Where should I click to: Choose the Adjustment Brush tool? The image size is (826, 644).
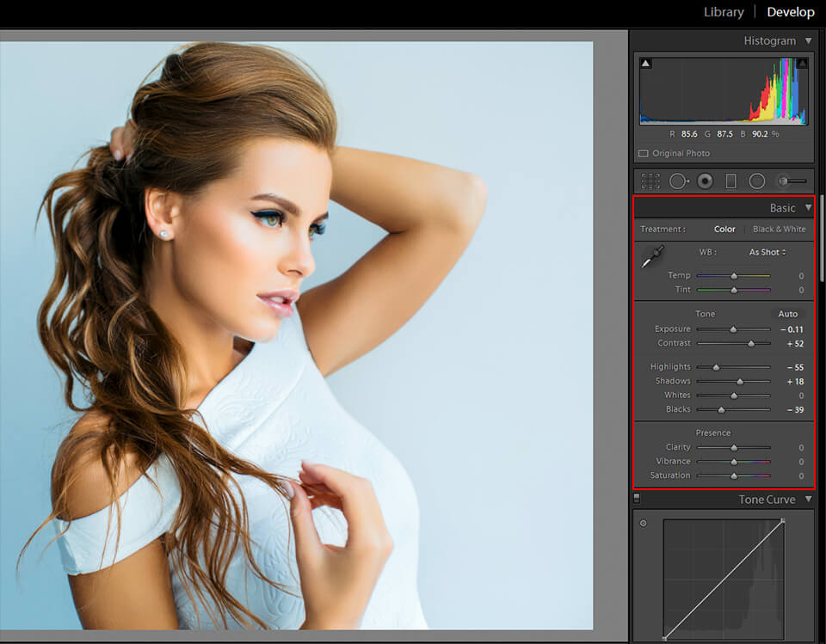click(x=792, y=181)
